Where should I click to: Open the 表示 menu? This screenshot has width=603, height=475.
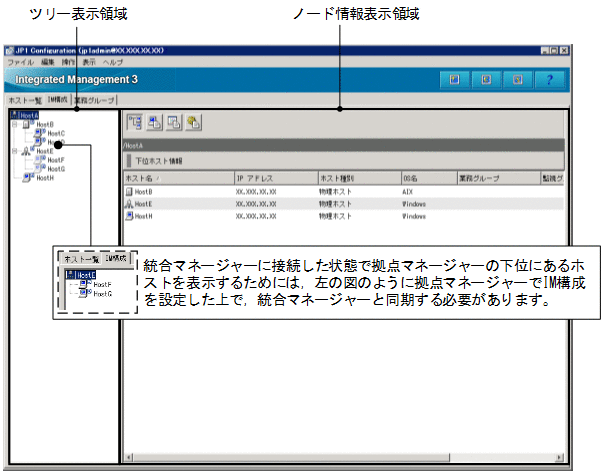click(89, 62)
